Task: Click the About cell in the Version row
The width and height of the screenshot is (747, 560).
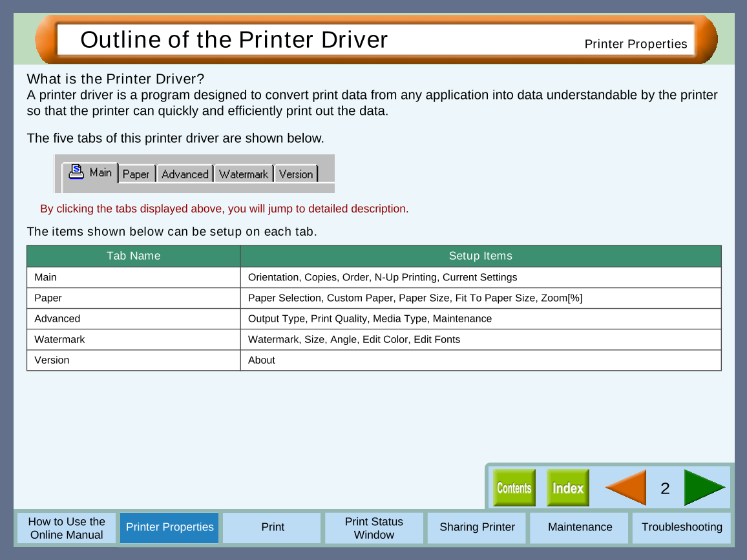Action: point(481,360)
